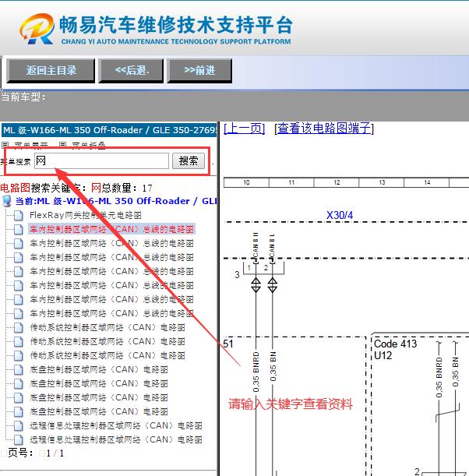
Task: Click the platform title 畅易汽车维修技术支持平台
Action: click(176, 25)
